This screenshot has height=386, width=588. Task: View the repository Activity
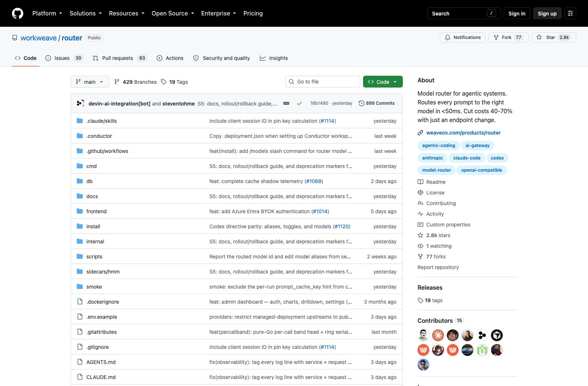[x=431, y=214]
